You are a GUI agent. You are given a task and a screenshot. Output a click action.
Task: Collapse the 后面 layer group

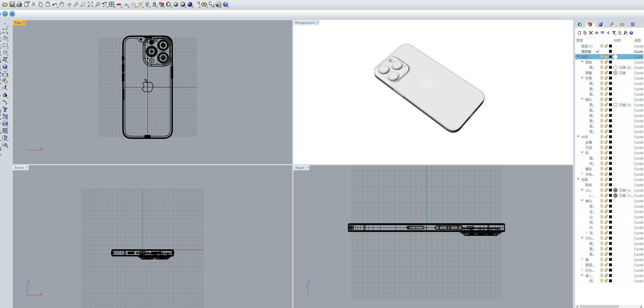pos(578,179)
